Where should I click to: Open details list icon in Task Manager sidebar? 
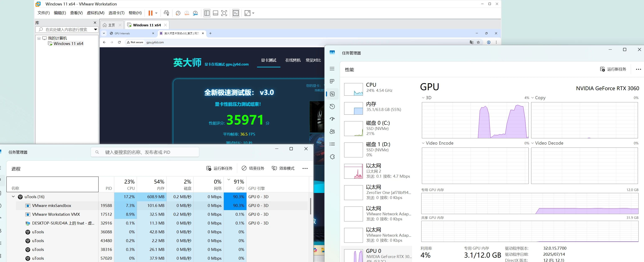[332, 144]
